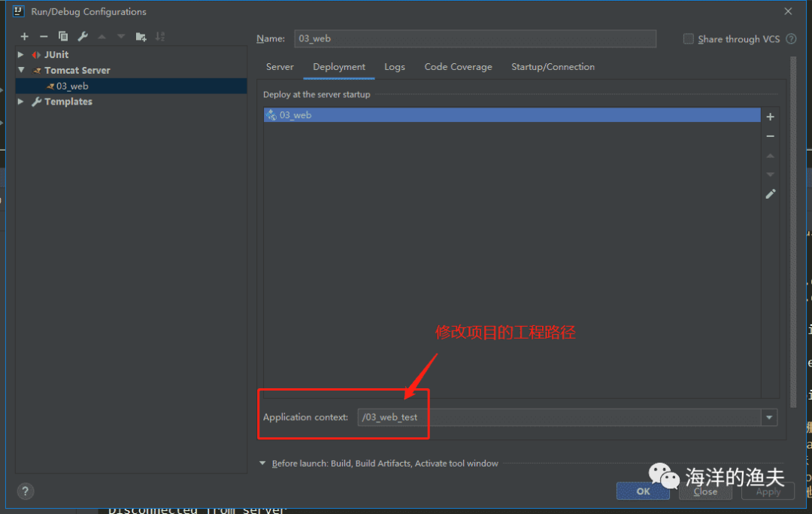Move artifact down in deployment list
The image size is (812, 514).
[x=770, y=175]
